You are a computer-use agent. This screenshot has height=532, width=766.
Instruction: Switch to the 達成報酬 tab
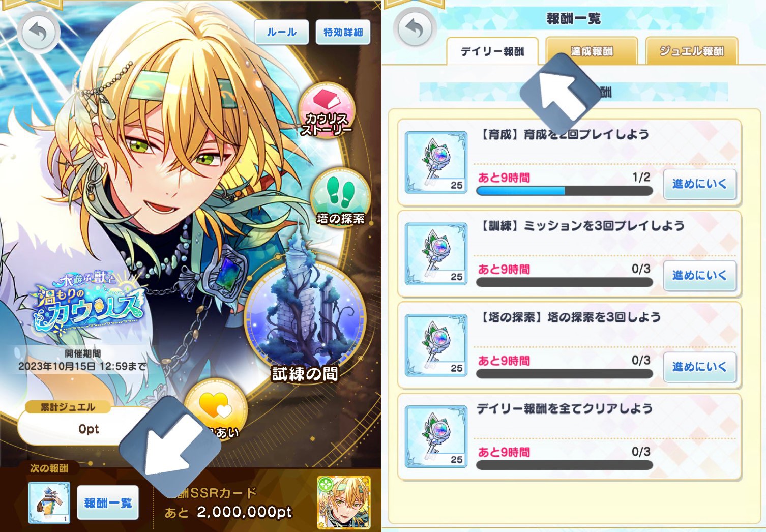pyautogui.click(x=592, y=51)
